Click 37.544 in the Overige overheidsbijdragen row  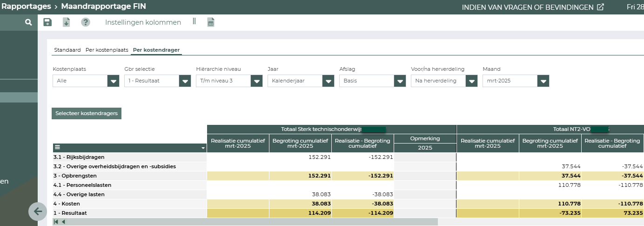(550, 166)
